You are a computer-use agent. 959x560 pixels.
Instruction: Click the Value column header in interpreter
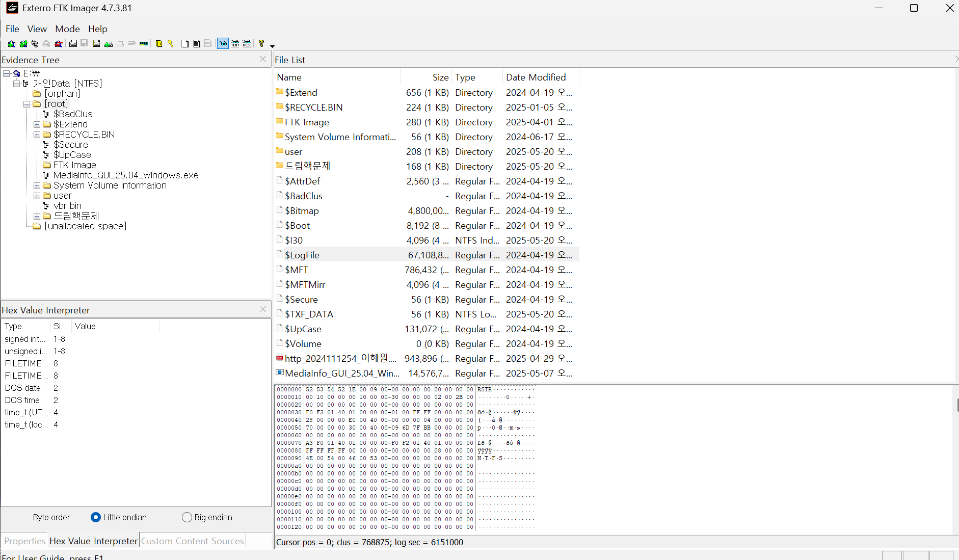click(115, 326)
